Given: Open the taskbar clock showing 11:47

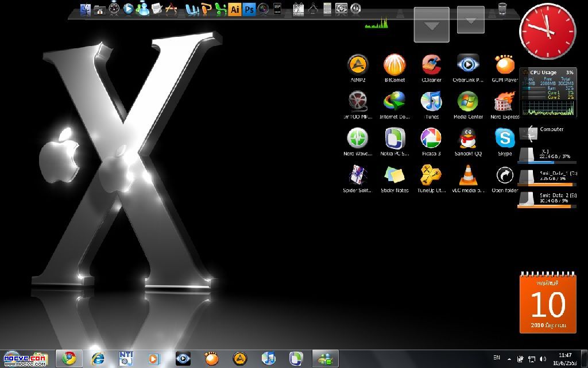Looking at the screenshot, I should (x=565, y=359).
